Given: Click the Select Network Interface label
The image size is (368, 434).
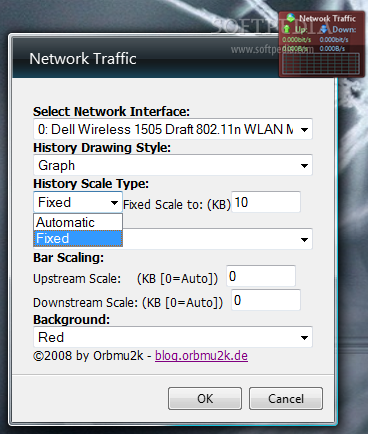Looking at the screenshot, I should 111,111.
